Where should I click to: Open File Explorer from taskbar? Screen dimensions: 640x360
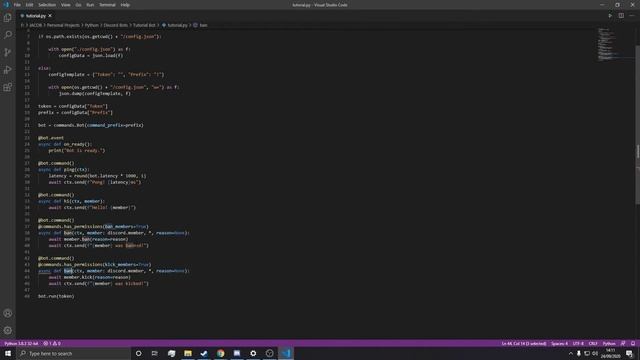tap(188, 353)
